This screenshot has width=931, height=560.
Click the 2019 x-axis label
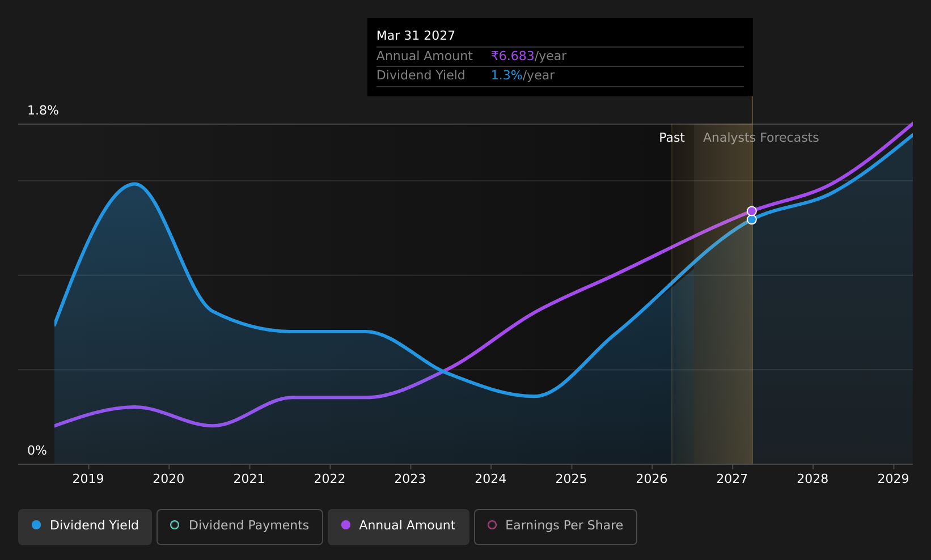pos(88,479)
